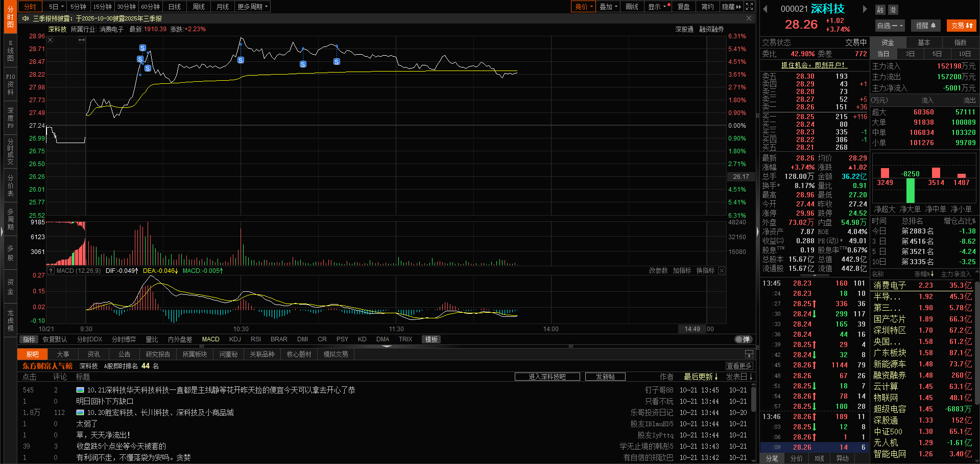The width and height of the screenshot is (980, 464).
Task: Click the 融 margin trading badge
Action: 880,10
